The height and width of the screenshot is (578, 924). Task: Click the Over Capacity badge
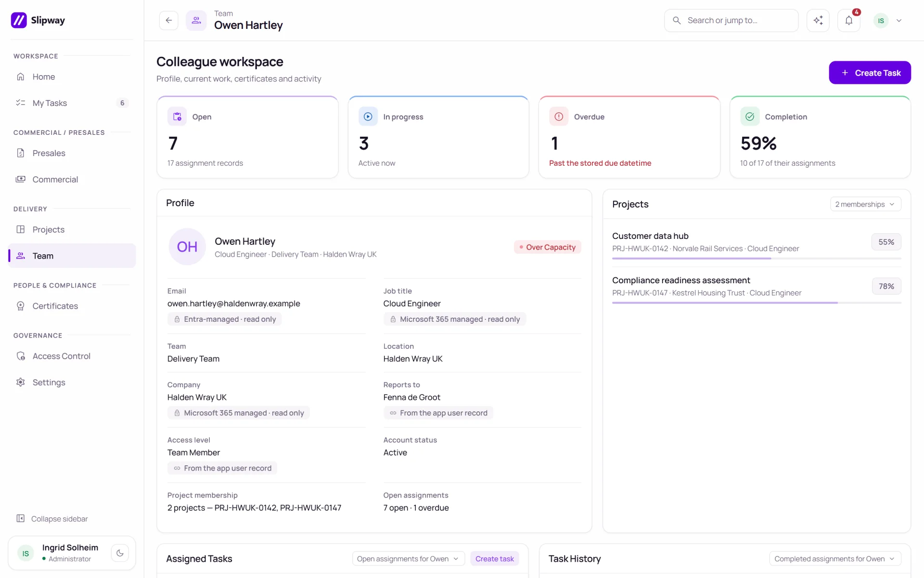coord(548,247)
